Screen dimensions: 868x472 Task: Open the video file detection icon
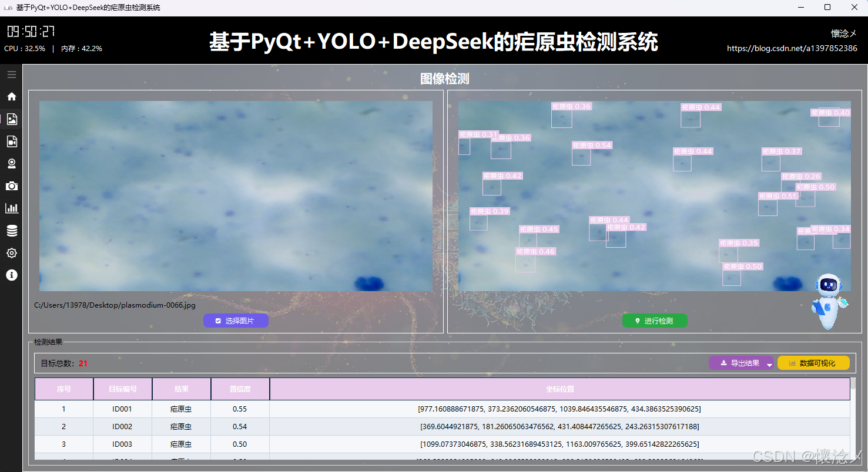11,141
